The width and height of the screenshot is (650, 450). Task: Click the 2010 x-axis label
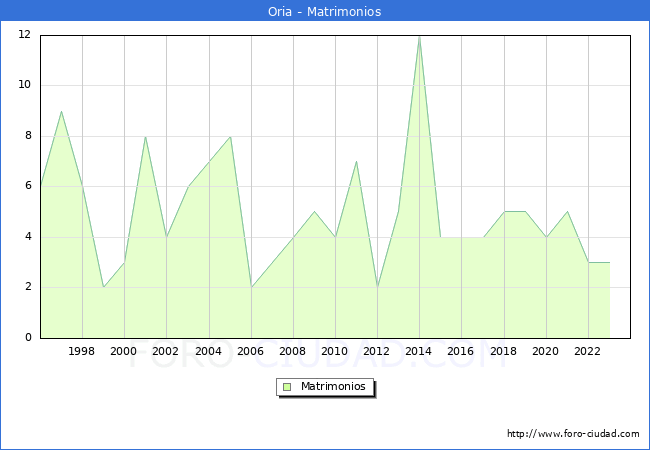(335, 351)
